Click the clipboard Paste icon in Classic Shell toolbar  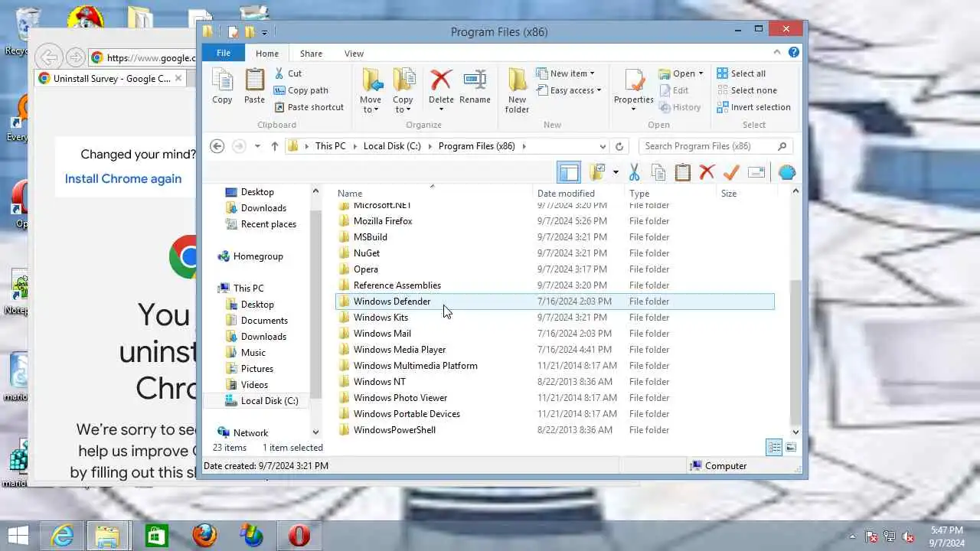(683, 172)
